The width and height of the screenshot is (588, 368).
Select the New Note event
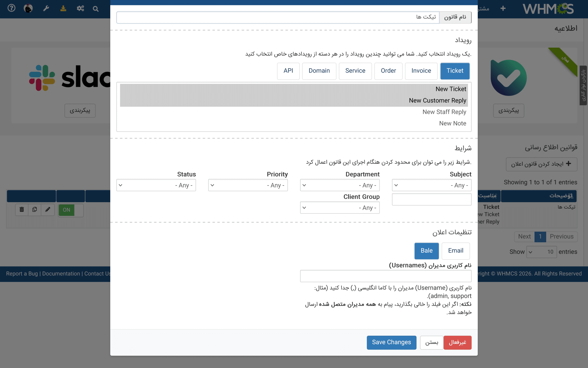[x=294, y=124]
